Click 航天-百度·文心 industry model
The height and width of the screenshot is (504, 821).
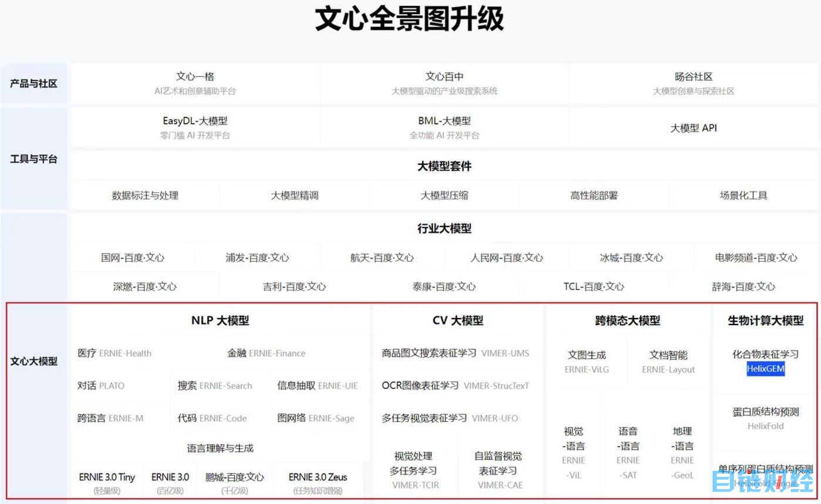382,258
